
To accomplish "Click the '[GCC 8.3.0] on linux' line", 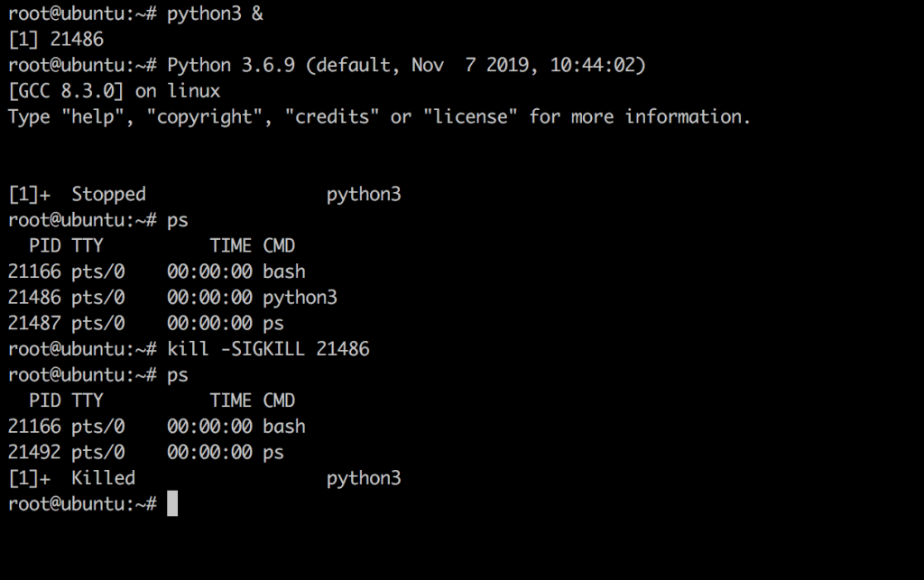I will (x=115, y=91).
